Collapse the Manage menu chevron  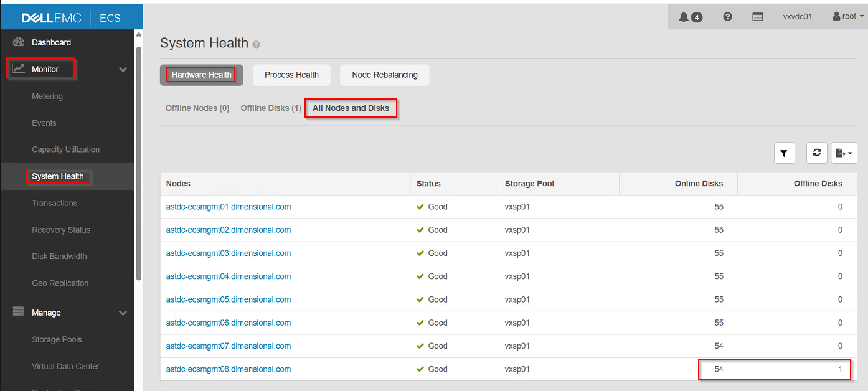click(x=123, y=313)
